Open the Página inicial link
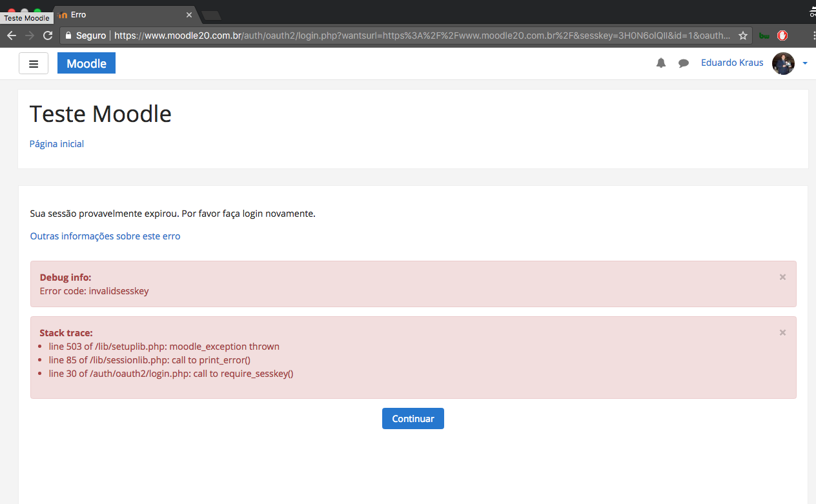Image resolution: width=816 pixels, height=504 pixels. pos(57,144)
